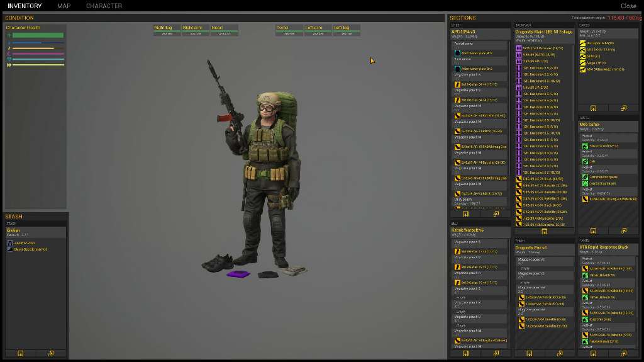
Task: Switch to the MAP tab
Action: click(64, 6)
